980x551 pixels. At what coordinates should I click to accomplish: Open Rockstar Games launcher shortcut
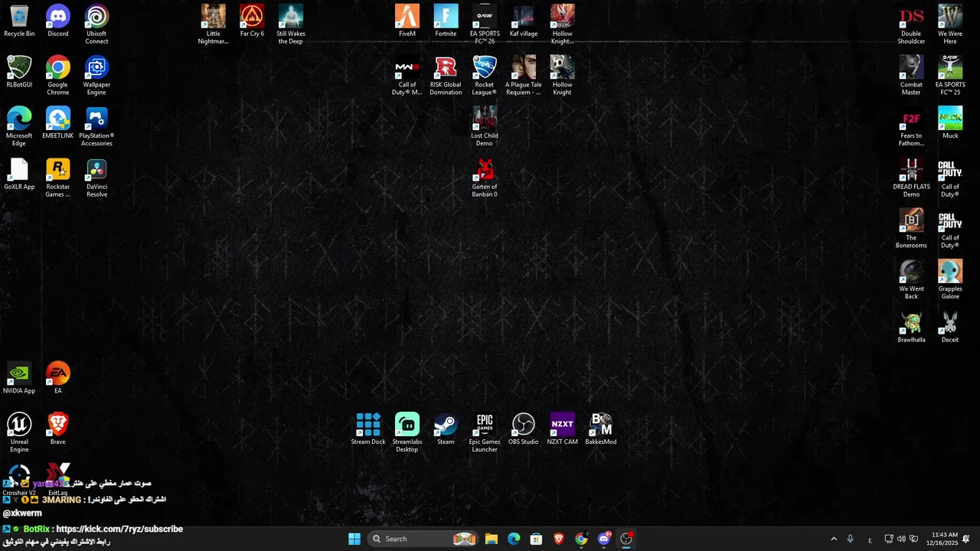[x=58, y=178]
